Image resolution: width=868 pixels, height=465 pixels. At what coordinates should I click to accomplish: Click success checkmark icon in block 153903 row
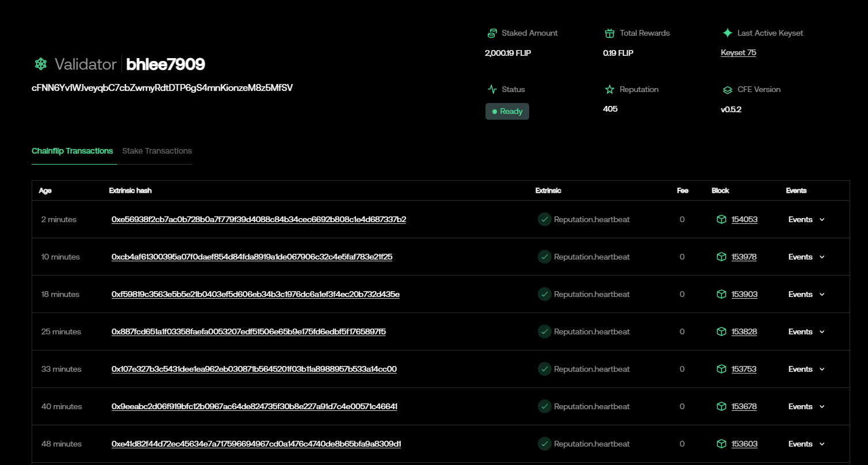[x=544, y=294]
